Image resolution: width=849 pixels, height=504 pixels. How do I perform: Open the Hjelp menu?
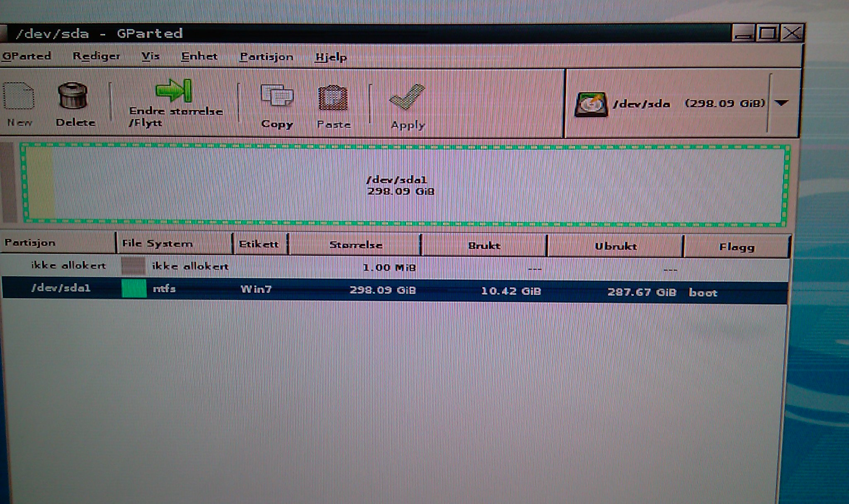[x=331, y=57]
